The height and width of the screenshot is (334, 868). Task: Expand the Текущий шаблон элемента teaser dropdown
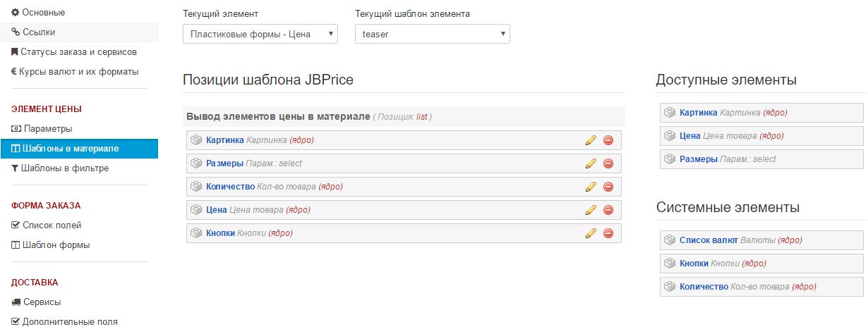432,34
